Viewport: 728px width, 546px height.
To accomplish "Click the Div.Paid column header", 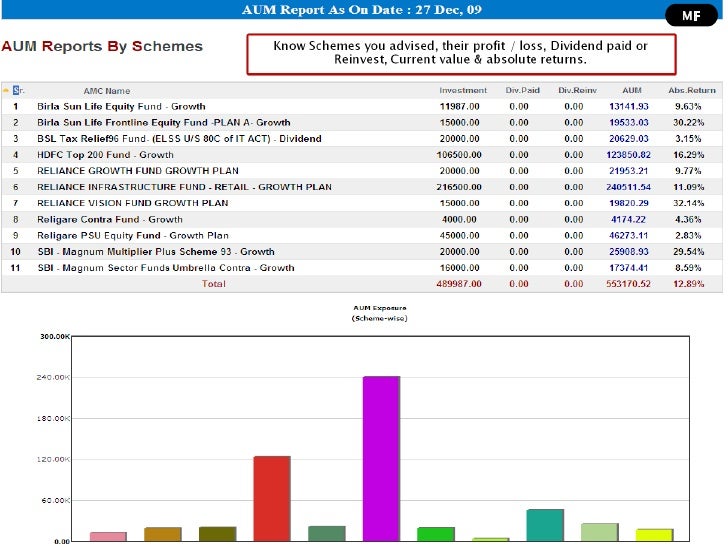I will click(x=522, y=91).
